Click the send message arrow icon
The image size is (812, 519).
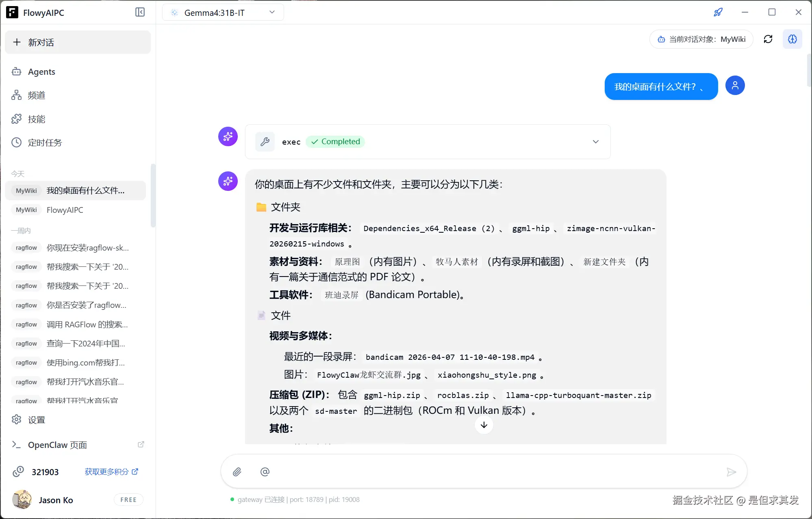coord(731,471)
